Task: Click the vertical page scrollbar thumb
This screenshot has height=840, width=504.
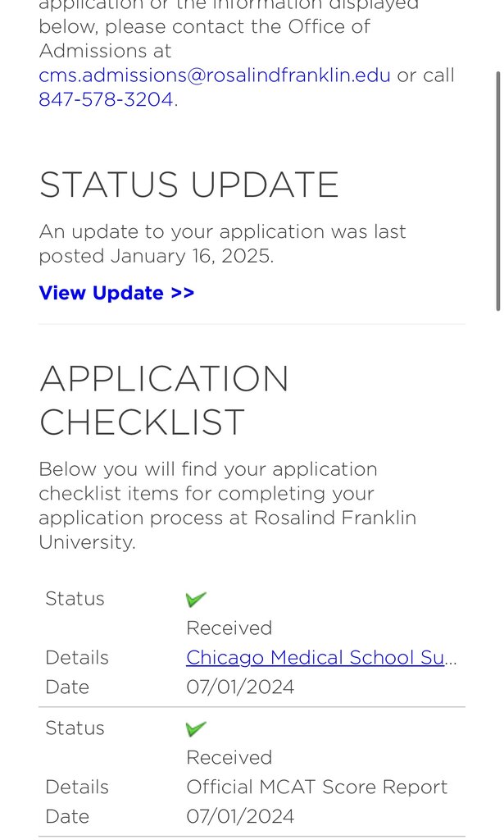Action: click(x=497, y=190)
